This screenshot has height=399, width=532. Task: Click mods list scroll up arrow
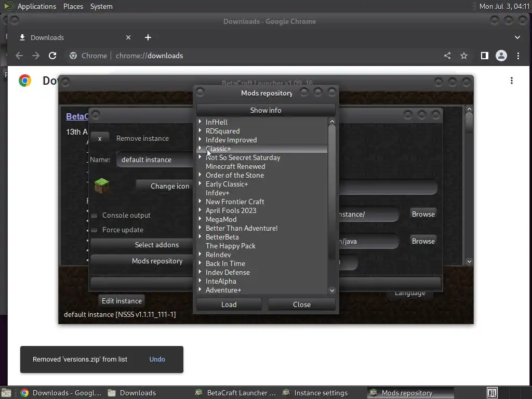(x=332, y=122)
